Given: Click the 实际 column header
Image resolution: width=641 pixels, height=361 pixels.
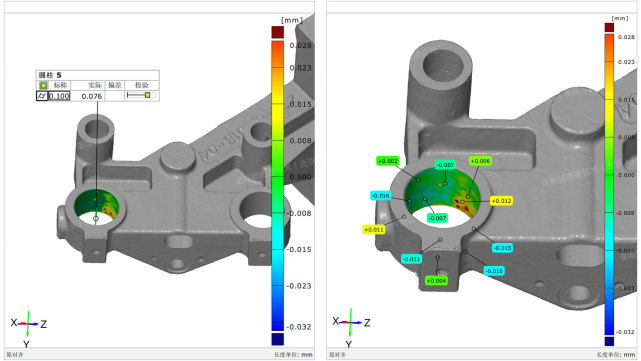Looking at the screenshot, I should (95, 85).
